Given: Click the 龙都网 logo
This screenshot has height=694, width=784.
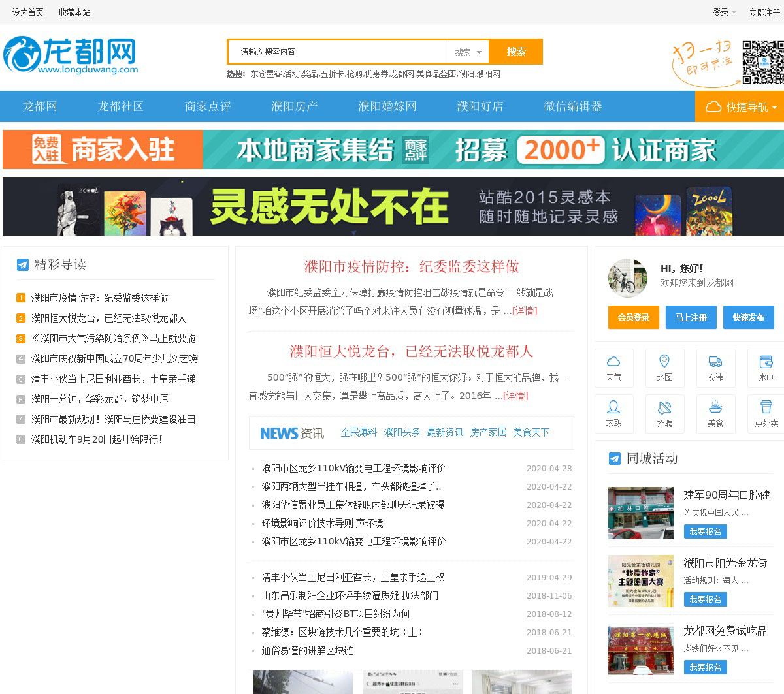Looking at the screenshot, I should coord(71,55).
